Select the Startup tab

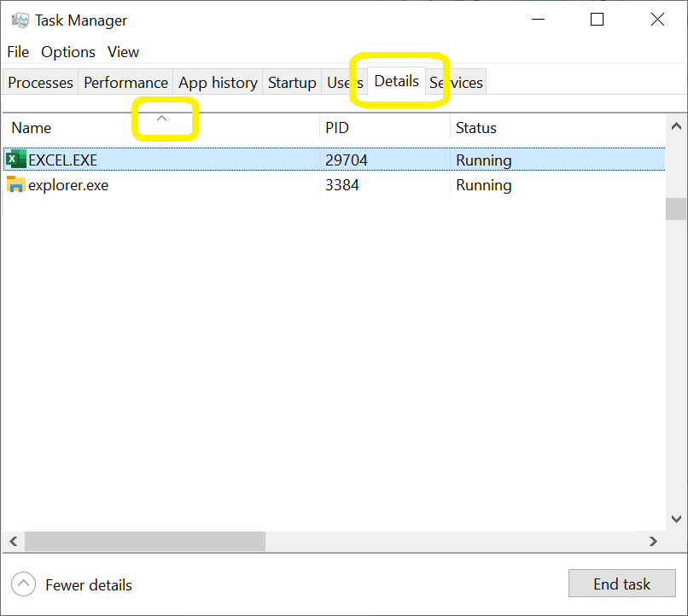point(292,83)
